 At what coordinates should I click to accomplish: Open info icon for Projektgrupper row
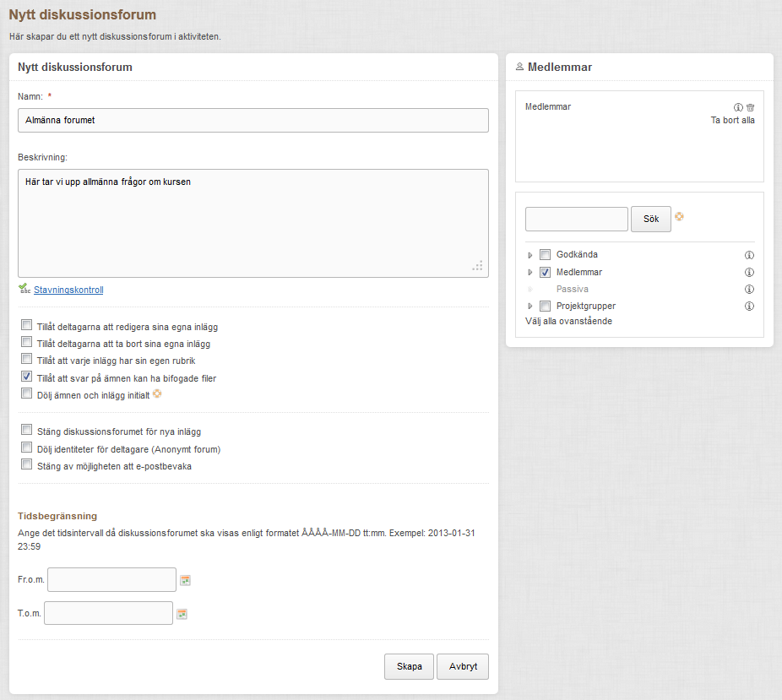(749, 307)
